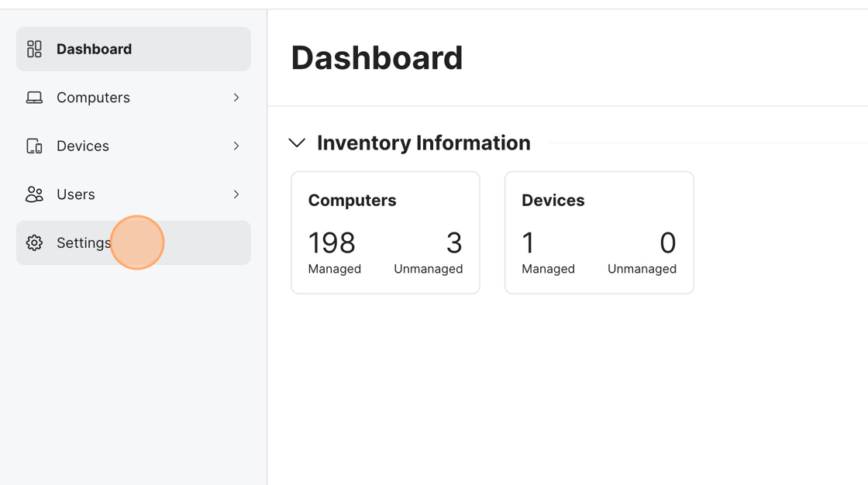
Task: Click the people icon beside Users
Action: click(x=34, y=194)
